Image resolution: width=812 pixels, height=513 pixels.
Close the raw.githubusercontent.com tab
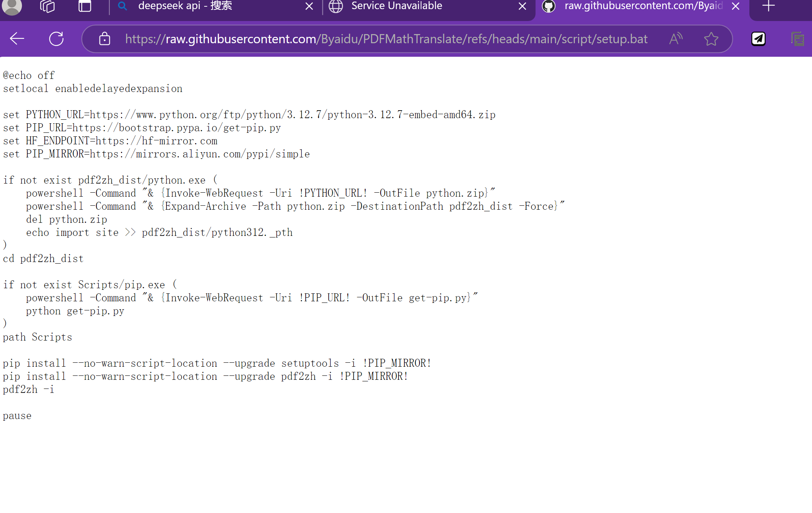(x=735, y=6)
